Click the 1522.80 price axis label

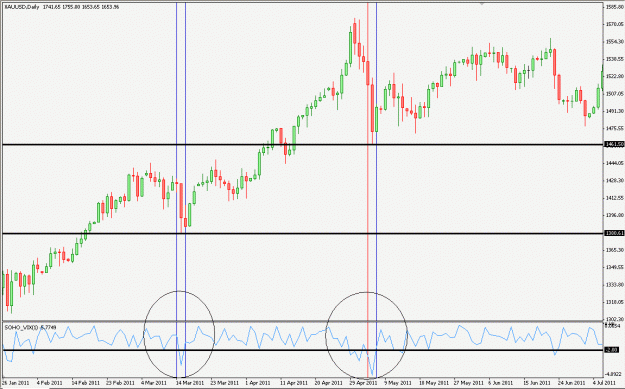615,76
